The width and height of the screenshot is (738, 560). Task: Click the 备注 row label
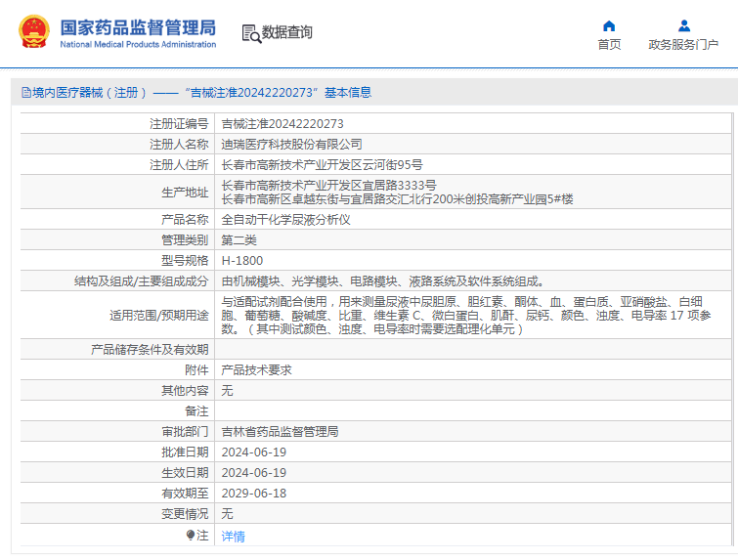[196, 411]
